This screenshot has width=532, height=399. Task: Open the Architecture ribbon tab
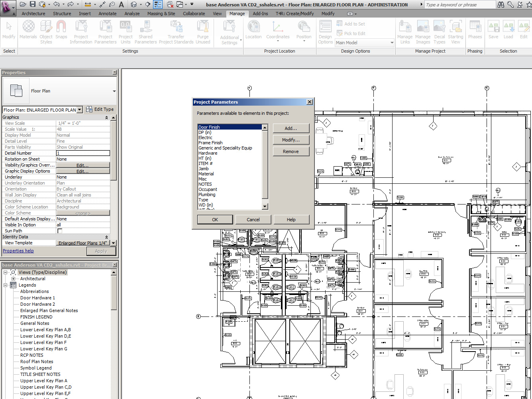click(x=33, y=14)
